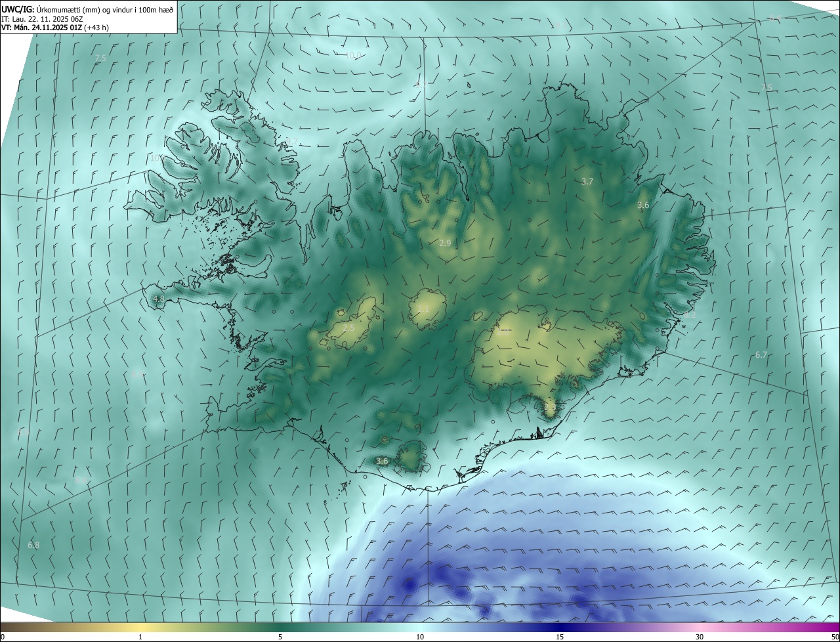
Task: Click the 3.7 value label on the map
Action: [587, 181]
